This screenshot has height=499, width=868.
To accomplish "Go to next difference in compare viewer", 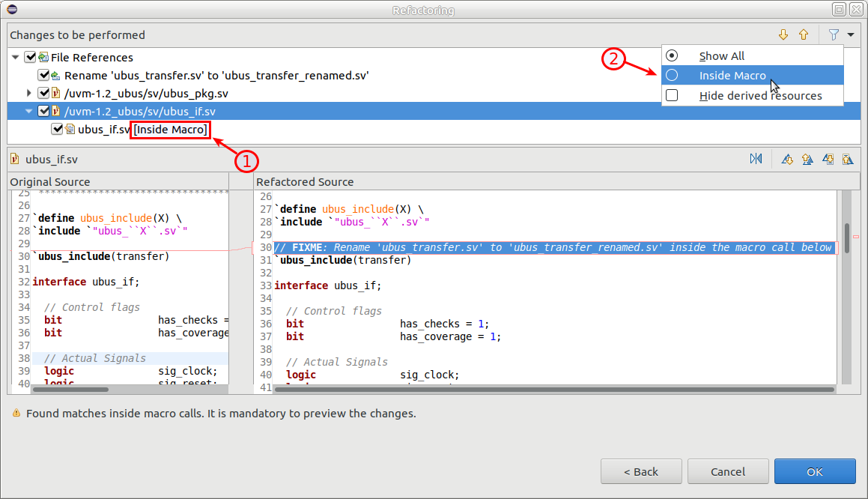I will [x=787, y=158].
